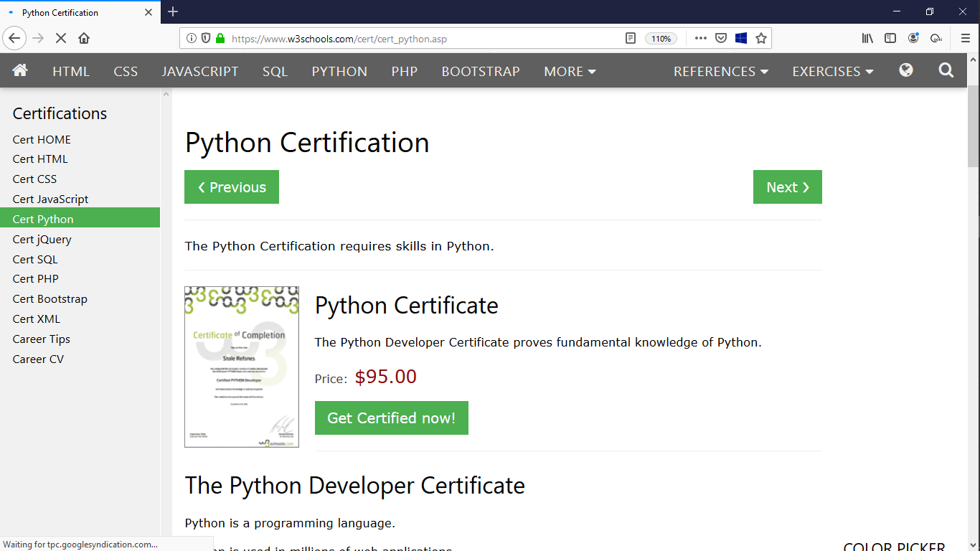The image size is (980, 551).
Task: Open tracking protection shield panel
Action: [x=206, y=38]
